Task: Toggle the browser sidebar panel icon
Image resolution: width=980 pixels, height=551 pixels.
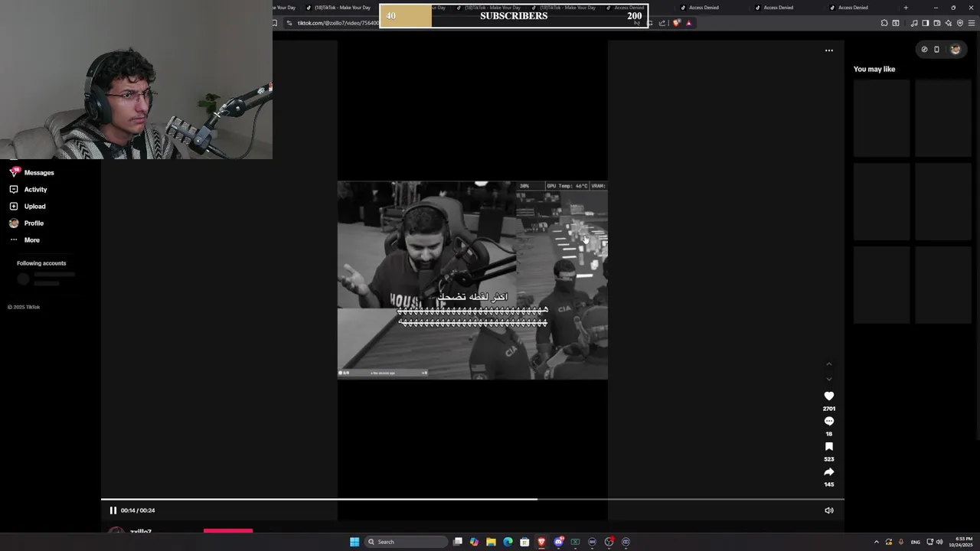Action: (x=925, y=23)
